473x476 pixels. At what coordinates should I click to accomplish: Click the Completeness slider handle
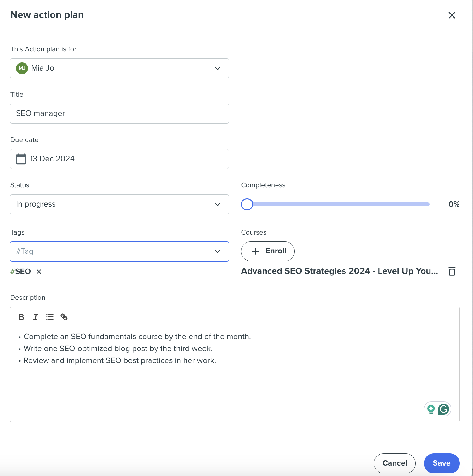[x=247, y=204]
